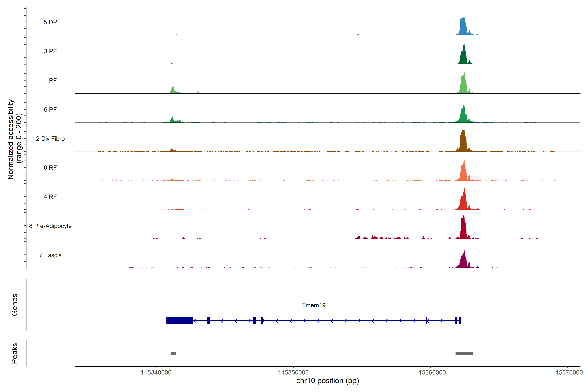Click the 1 PF track label
Viewport: 588px width, 392px height.
point(50,81)
